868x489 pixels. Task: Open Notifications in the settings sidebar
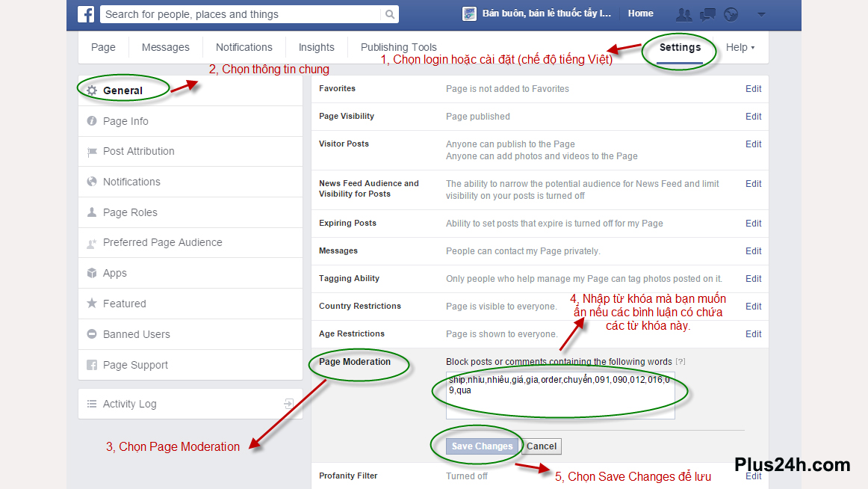click(x=190, y=182)
